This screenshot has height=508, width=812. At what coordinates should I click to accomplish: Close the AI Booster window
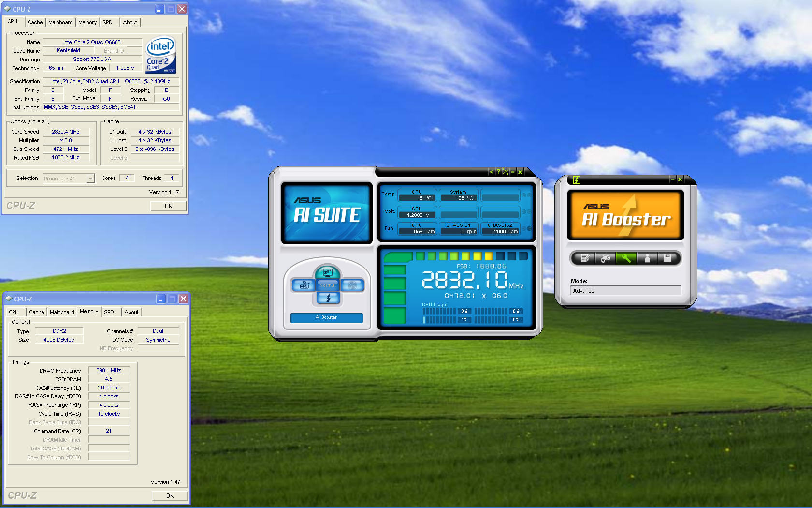[x=680, y=179]
